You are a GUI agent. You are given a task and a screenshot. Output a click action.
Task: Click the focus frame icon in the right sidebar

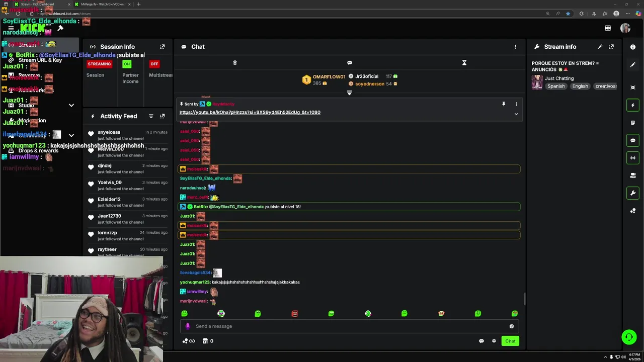coord(633,87)
